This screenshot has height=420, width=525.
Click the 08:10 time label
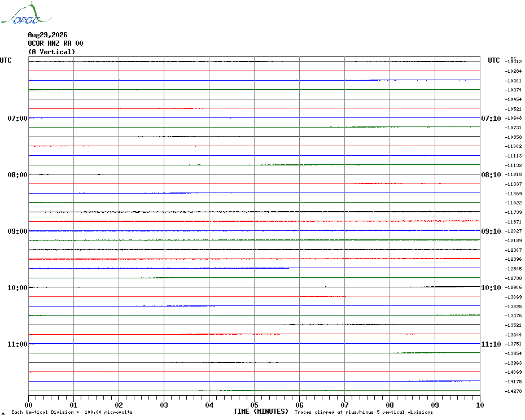pos(491,175)
